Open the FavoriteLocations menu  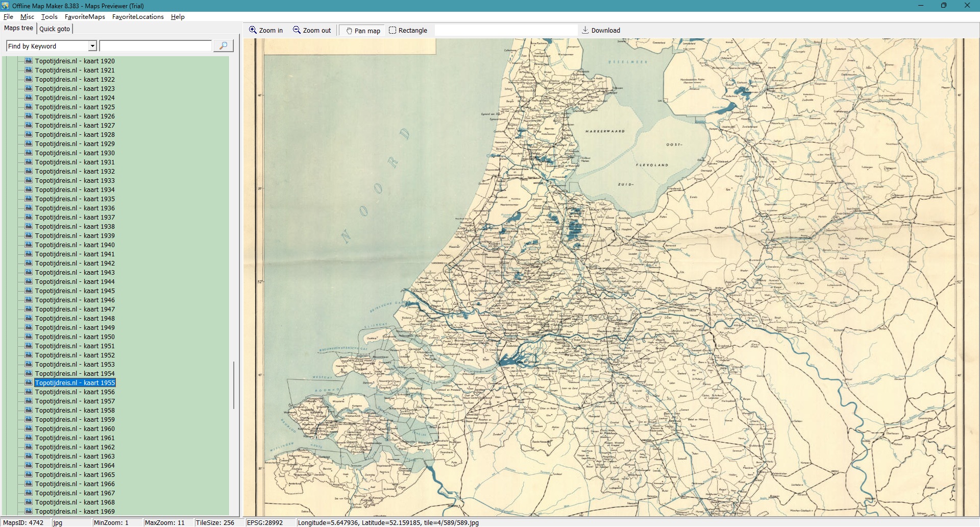138,17
